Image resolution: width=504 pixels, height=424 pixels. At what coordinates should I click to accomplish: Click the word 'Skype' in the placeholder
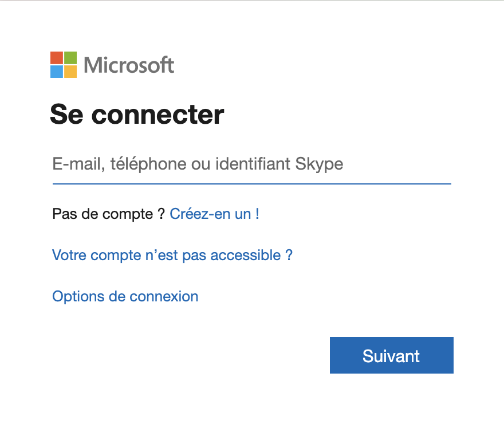pos(319,164)
